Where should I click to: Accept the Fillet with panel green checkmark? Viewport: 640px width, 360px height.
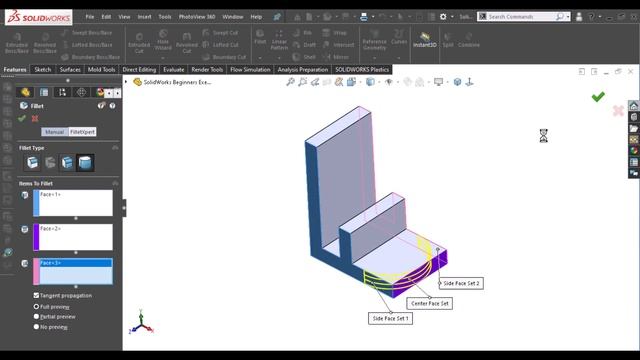pyautogui.click(x=22, y=118)
